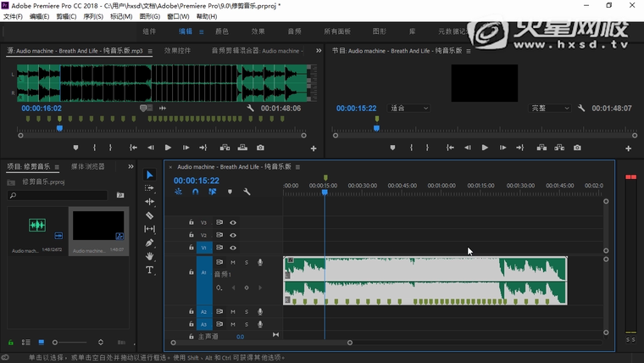Select the Pen tool

tap(150, 243)
